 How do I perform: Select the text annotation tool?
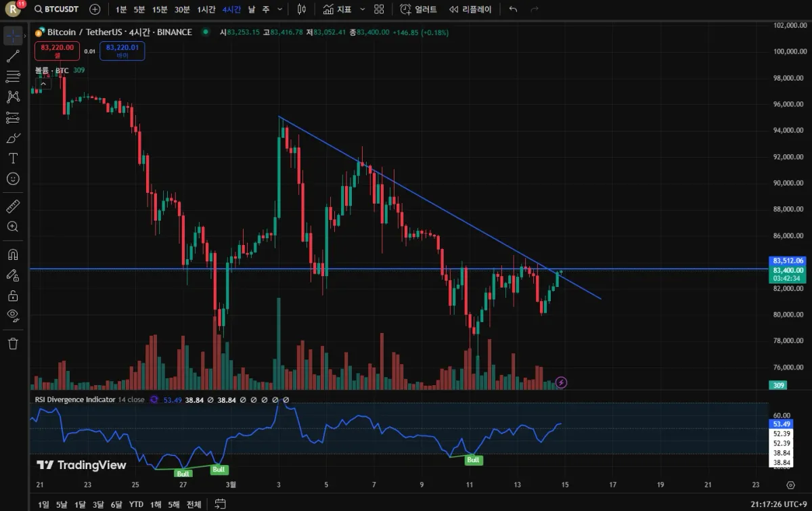click(13, 158)
